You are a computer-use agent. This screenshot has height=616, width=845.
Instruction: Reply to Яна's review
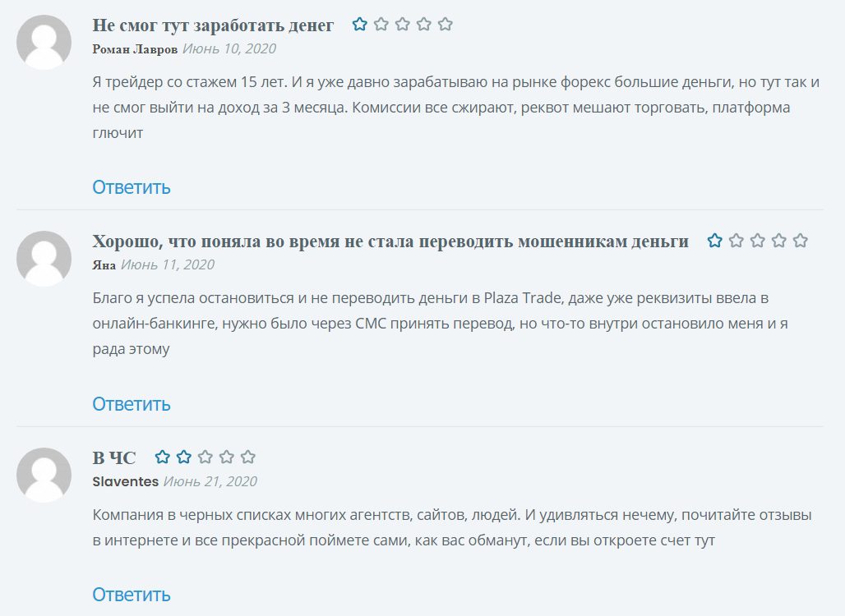pos(132,404)
